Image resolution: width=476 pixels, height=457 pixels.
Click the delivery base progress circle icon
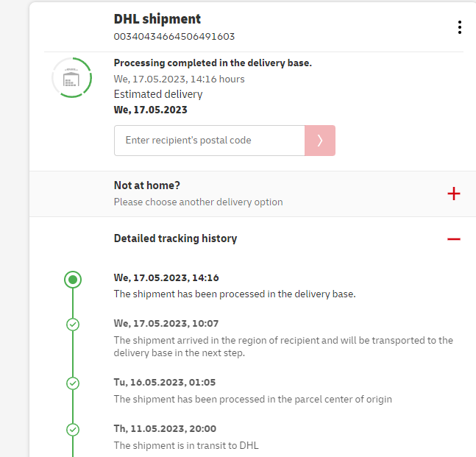click(x=72, y=77)
